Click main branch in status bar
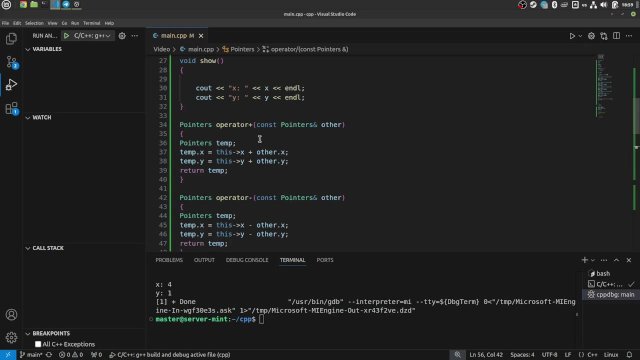Screen dimensions: 640x360 (x=31, y=355)
